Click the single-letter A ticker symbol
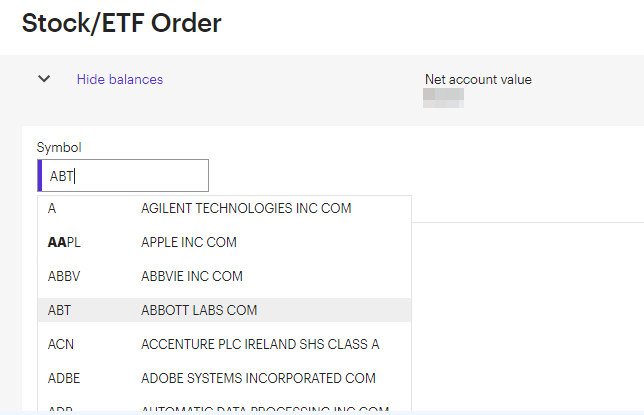 point(52,208)
